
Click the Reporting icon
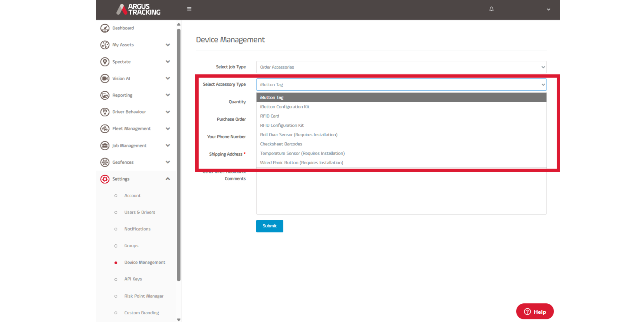point(105,95)
